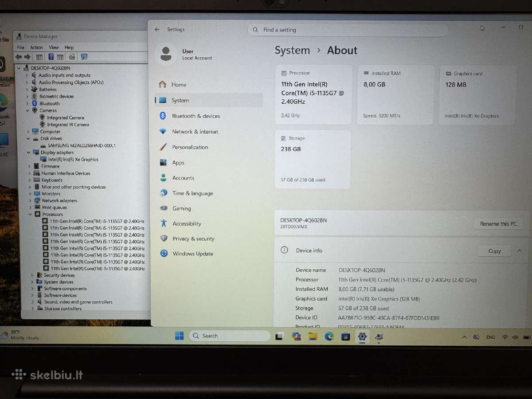Toggle the Show/Hide Console Tree toolbar icon

coord(39,57)
